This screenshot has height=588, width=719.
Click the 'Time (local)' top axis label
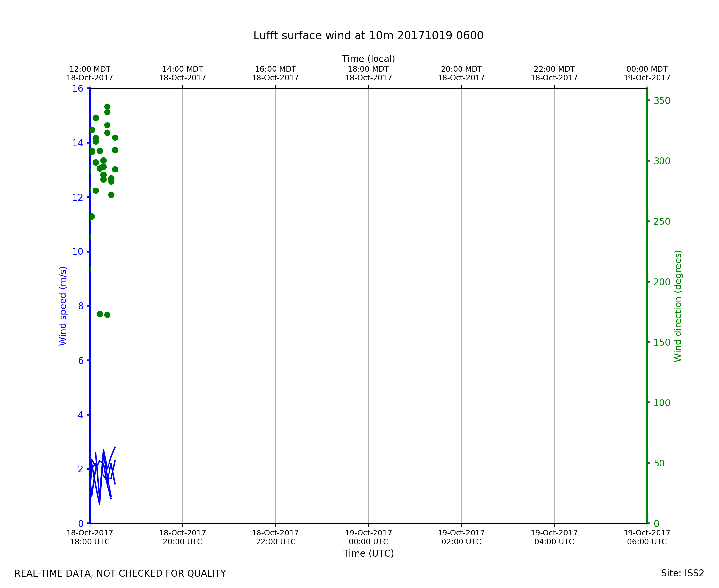pos(368,59)
